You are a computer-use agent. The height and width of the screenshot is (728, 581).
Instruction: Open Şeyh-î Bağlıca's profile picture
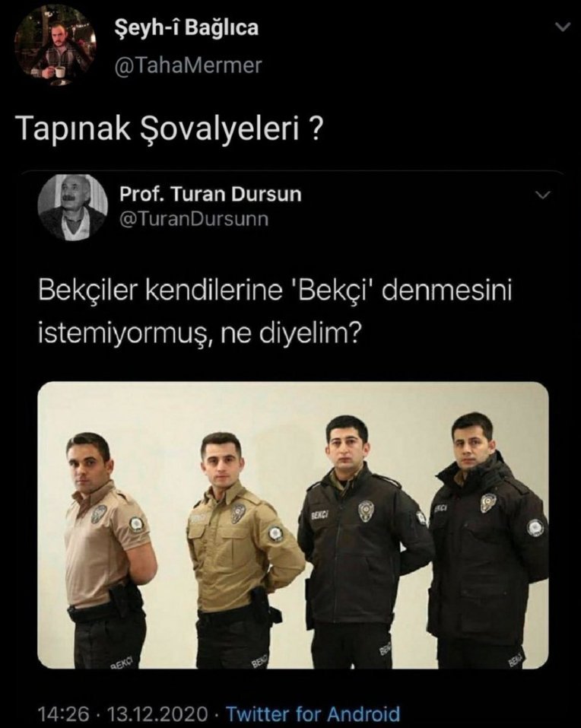click(54, 46)
